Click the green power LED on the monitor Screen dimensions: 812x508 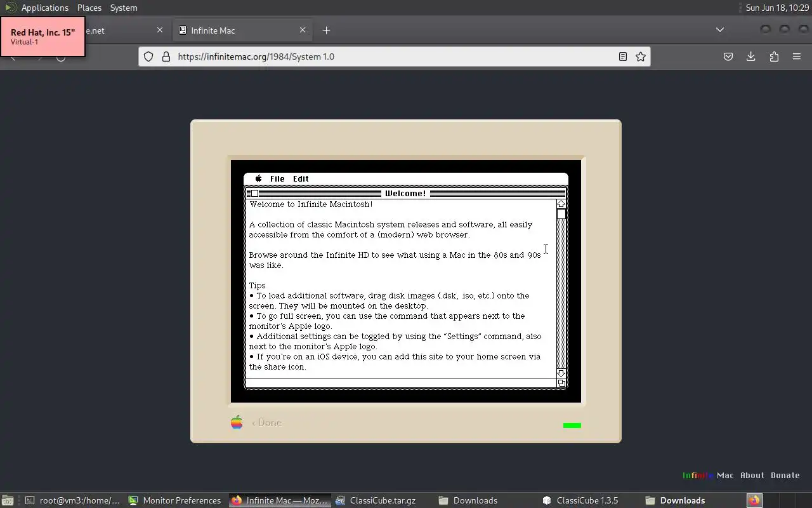coord(572,425)
